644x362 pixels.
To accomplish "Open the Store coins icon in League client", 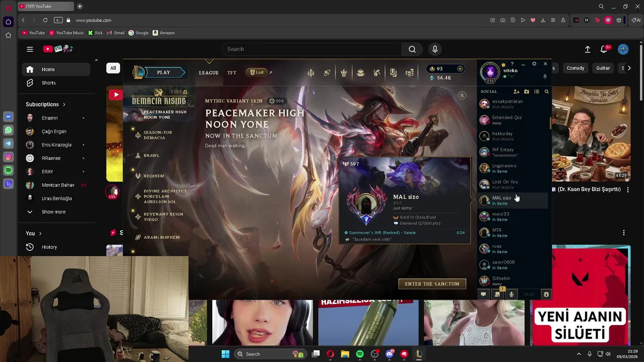I will 410,73.
